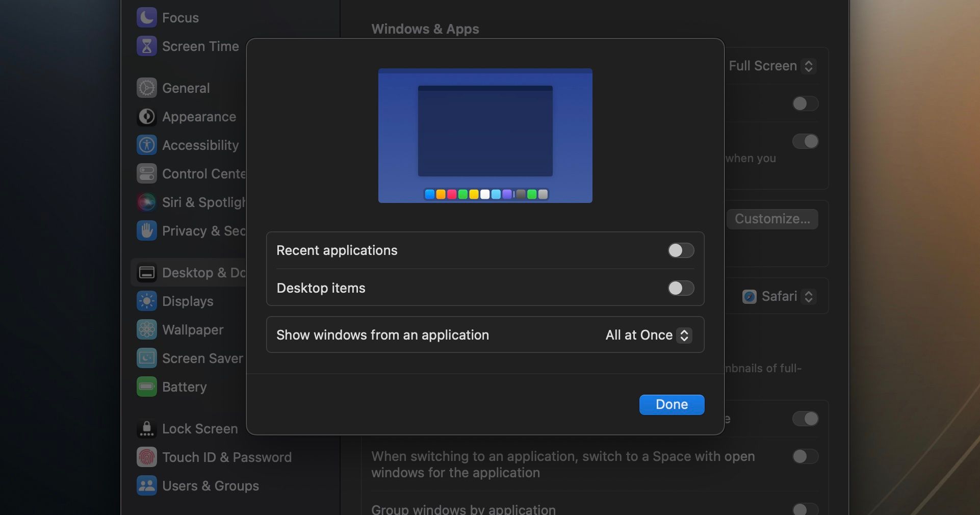This screenshot has height=515, width=980.
Task: Go to Users & Groups settings
Action: pos(210,486)
